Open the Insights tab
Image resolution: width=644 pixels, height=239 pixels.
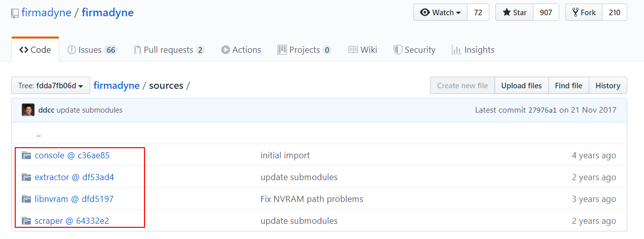[x=473, y=50]
